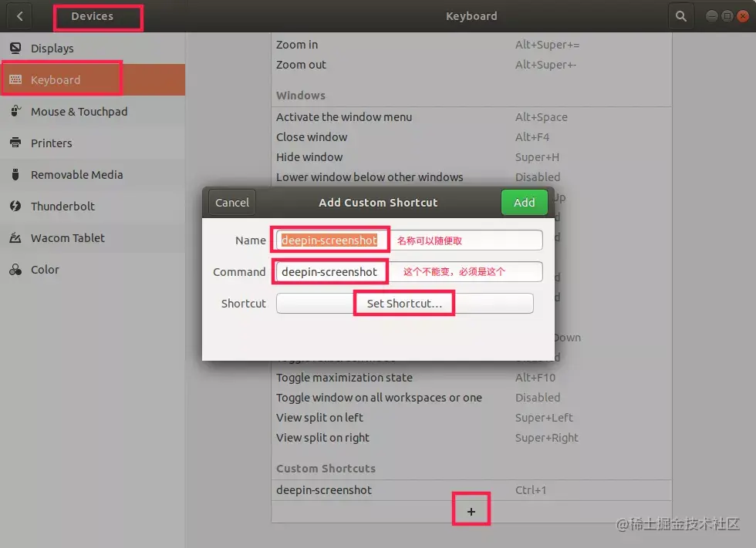Focus the Command input field

(410, 271)
